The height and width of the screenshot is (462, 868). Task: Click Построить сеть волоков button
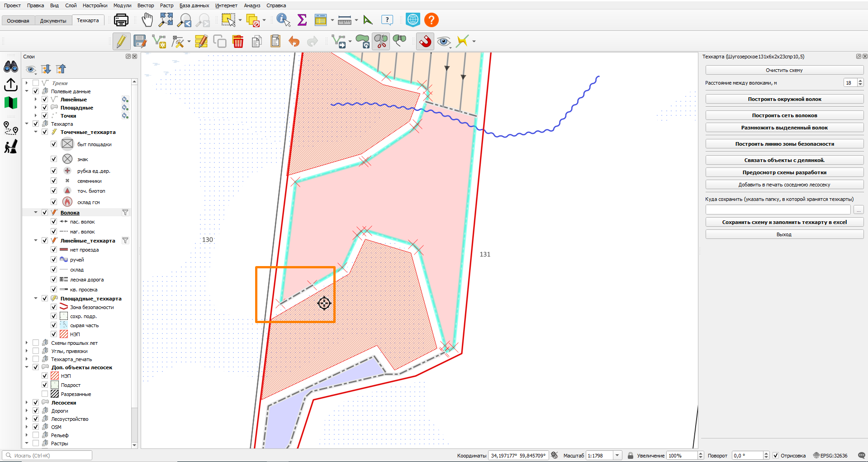coord(784,115)
